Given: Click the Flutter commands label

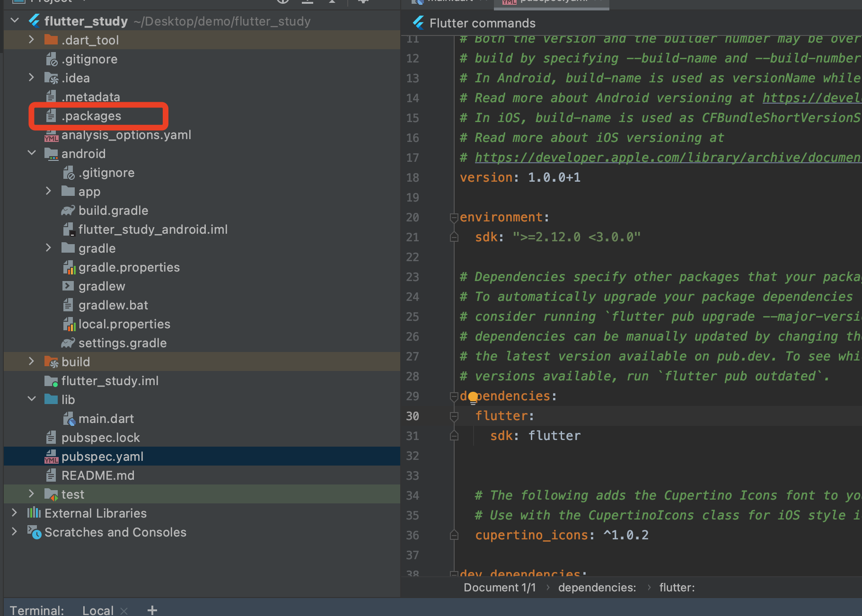Looking at the screenshot, I should click(x=483, y=23).
